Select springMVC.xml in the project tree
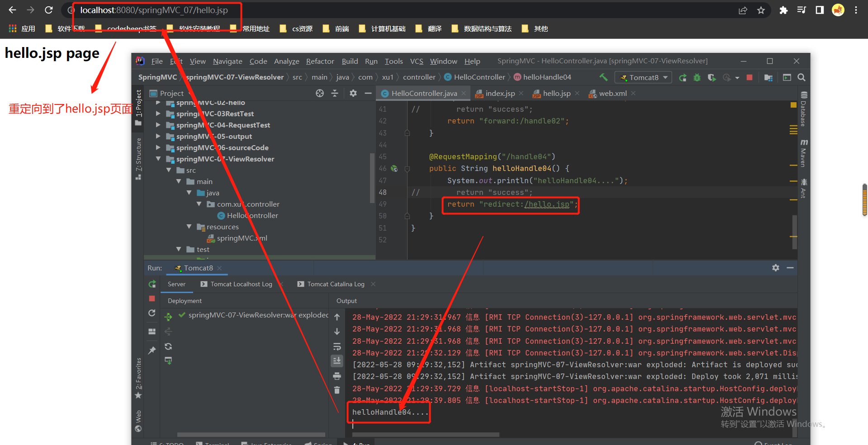The width and height of the screenshot is (868, 445). (x=242, y=238)
